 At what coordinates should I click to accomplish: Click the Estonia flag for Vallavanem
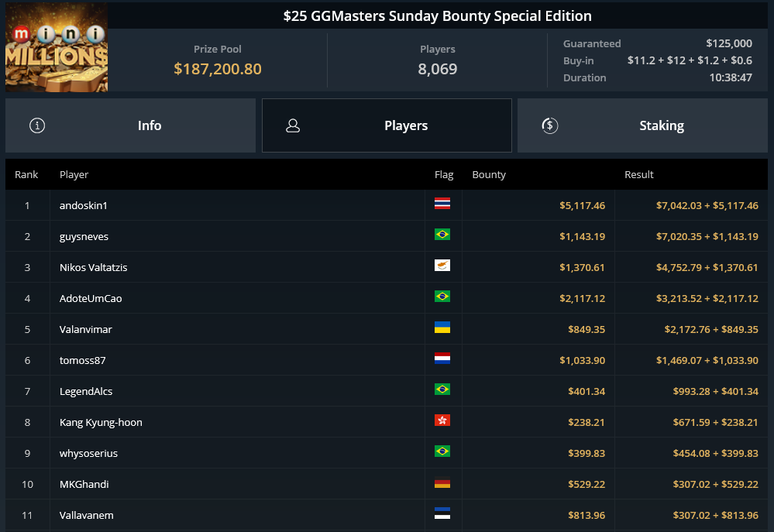pyautogui.click(x=442, y=513)
